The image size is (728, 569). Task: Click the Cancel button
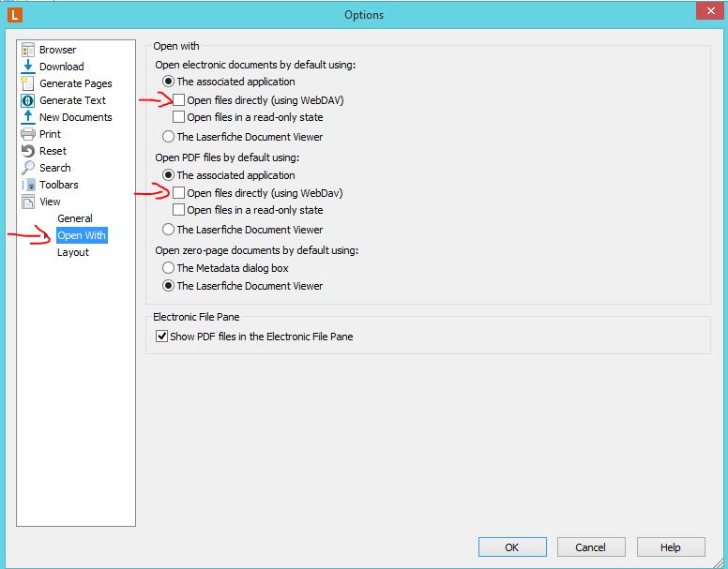point(591,547)
